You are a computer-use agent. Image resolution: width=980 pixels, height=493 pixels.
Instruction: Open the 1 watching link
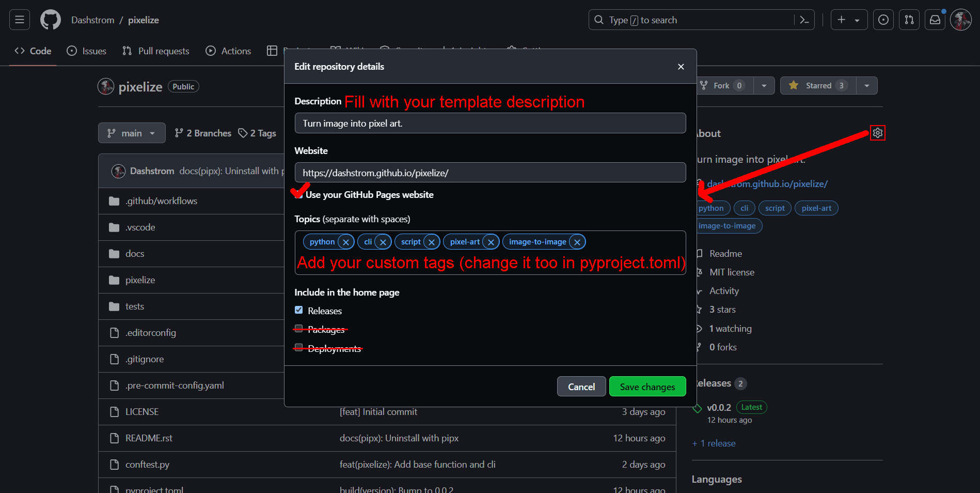coord(730,329)
